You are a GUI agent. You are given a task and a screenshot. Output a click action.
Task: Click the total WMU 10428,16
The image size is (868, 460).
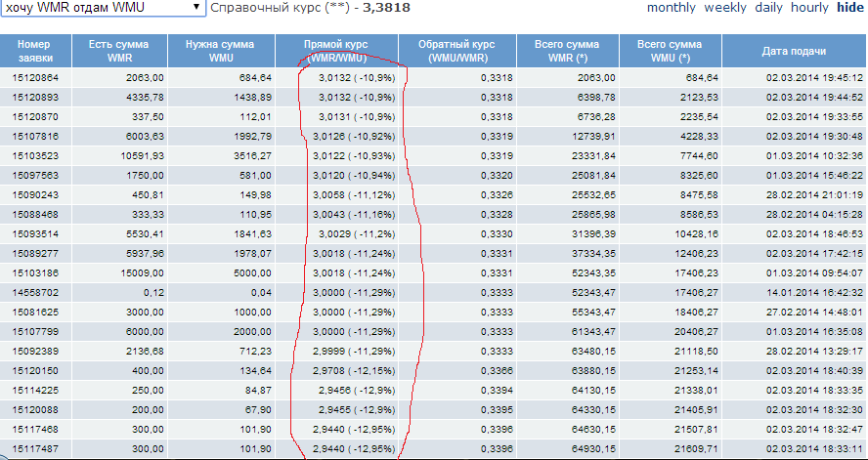696,233
